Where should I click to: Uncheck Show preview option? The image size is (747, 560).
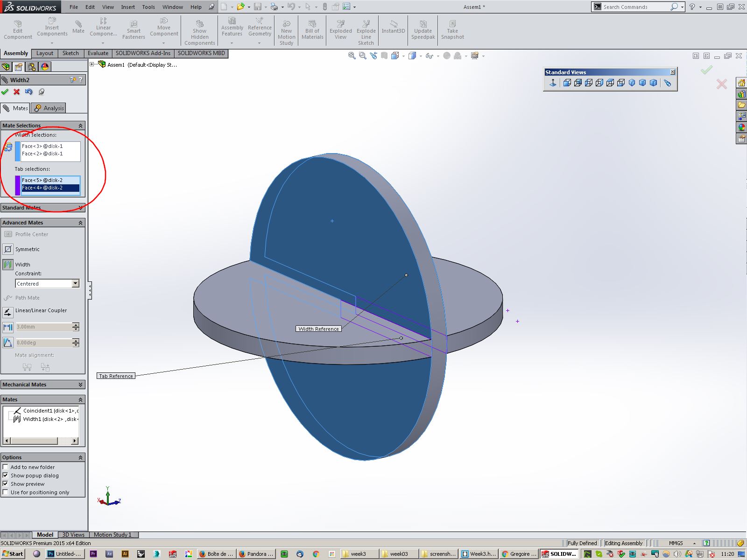point(6,484)
